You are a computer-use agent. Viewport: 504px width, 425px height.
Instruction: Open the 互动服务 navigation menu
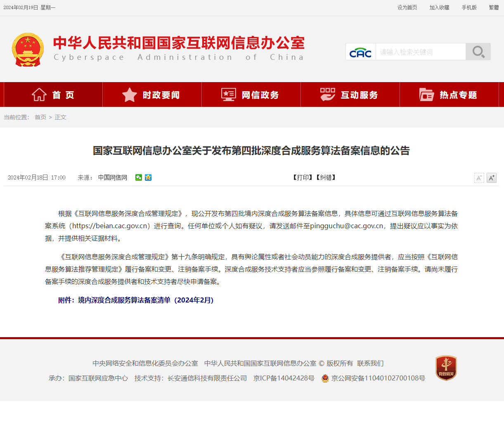point(350,95)
